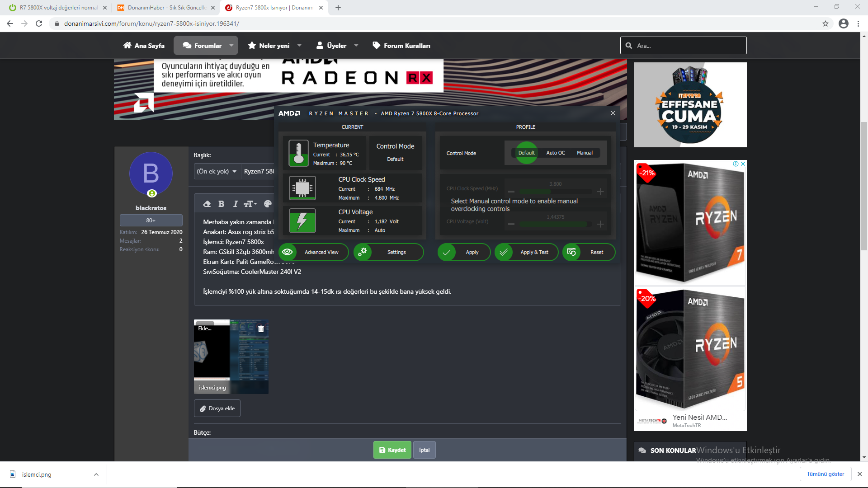Click the eraser (remove formatting) editor icon

pyautogui.click(x=207, y=204)
